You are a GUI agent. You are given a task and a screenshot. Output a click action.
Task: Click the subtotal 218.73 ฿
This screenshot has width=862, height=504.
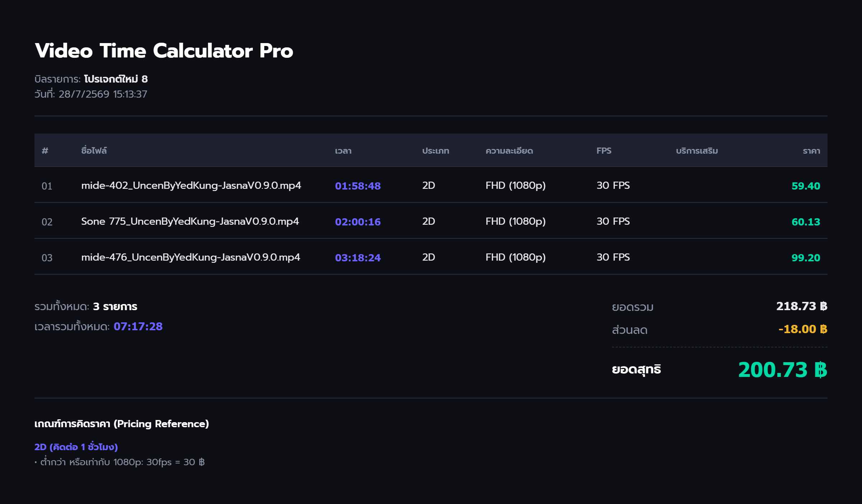tap(802, 306)
